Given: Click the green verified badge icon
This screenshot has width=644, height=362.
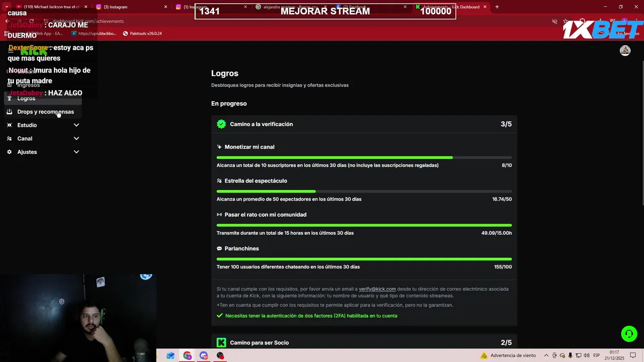Looking at the screenshot, I should tap(221, 124).
